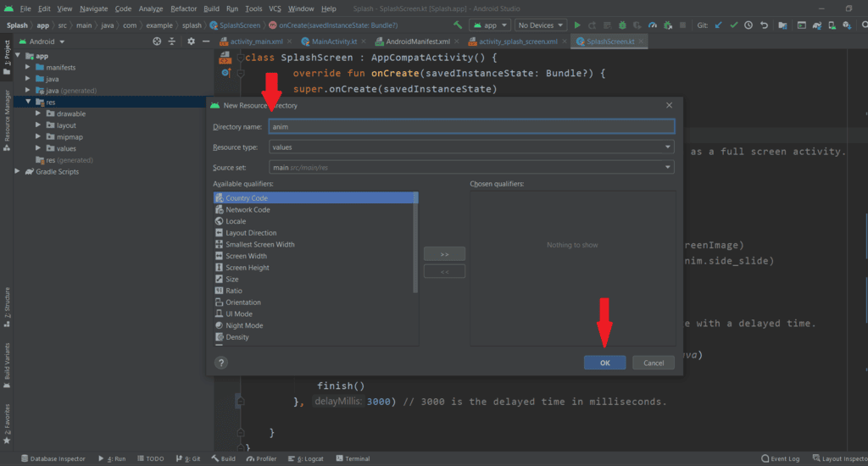This screenshot has height=466, width=868.
Task: Click the Git update project arrow
Action: (x=720, y=25)
